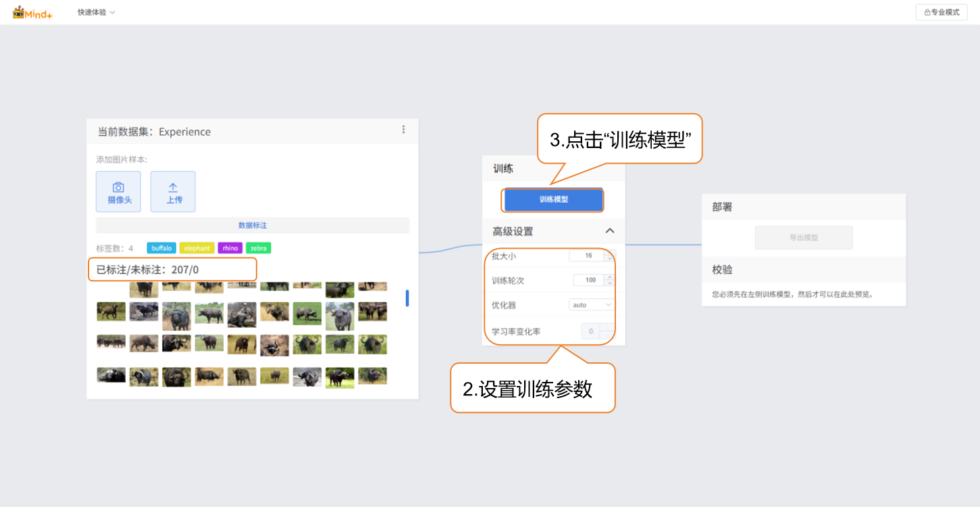Open 数据标注 data annotation

[x=253, y=225]
